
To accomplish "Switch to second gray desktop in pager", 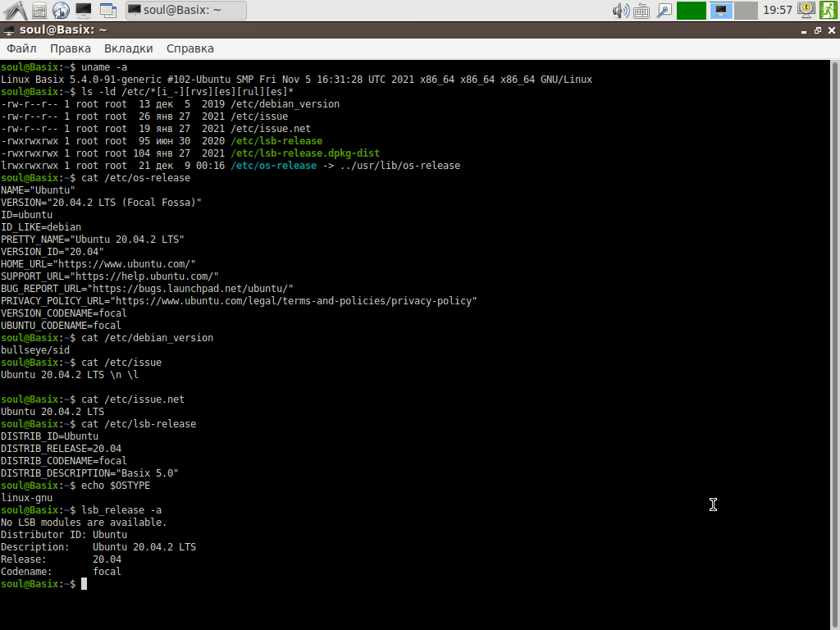I will pos(746,11).
